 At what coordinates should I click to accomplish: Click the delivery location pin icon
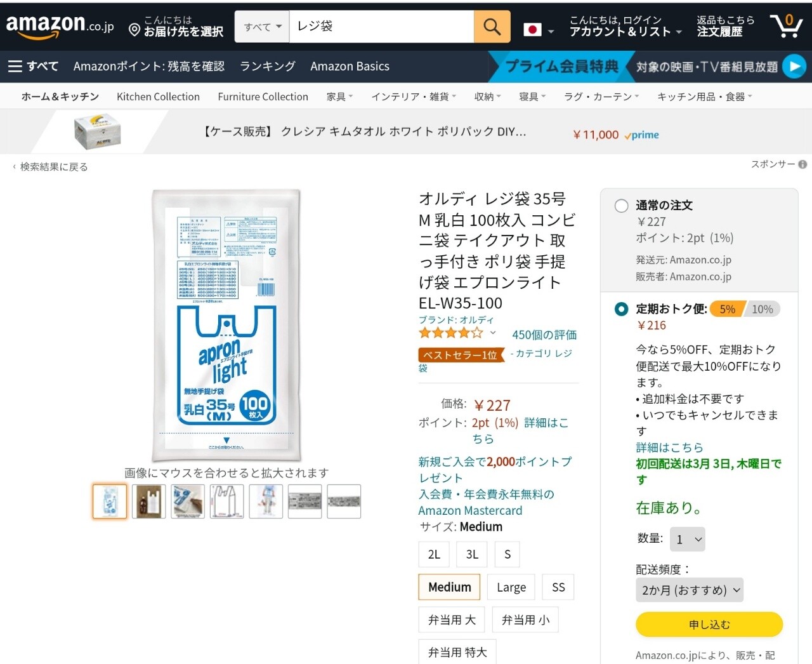click(134, 30)
